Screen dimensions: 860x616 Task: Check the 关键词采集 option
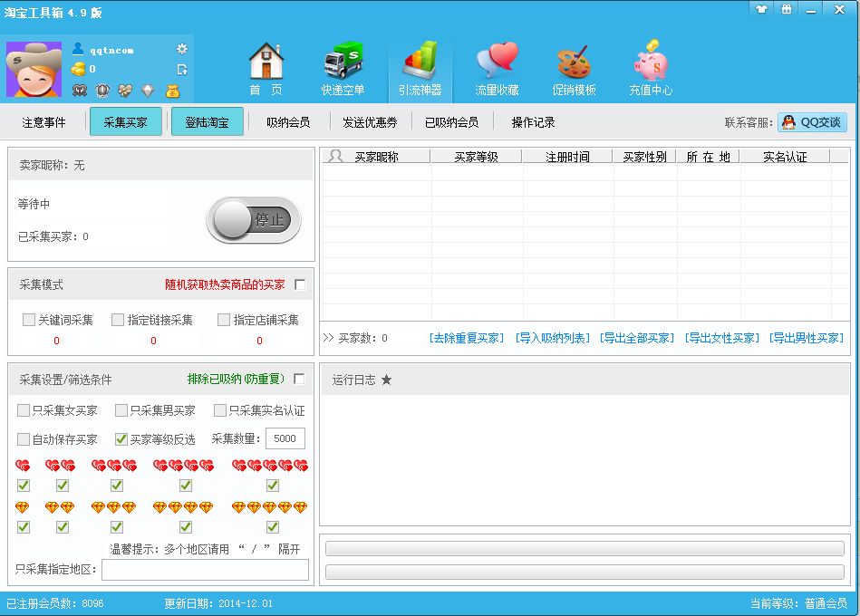point(28,320)
